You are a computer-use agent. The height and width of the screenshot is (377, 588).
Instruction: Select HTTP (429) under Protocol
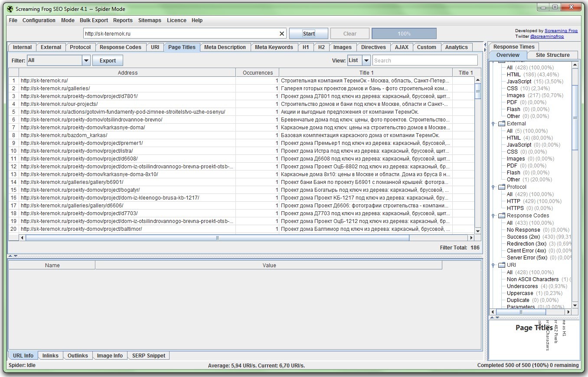click(x=534, y=201)
